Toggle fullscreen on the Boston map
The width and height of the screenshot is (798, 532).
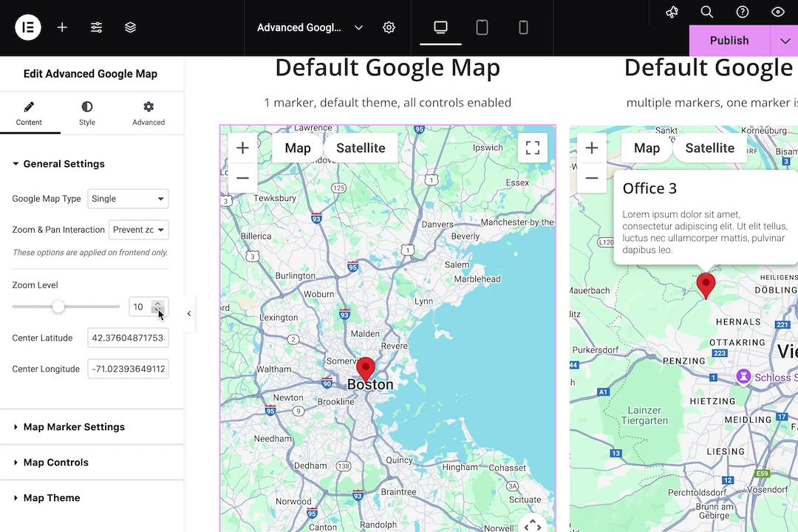coord(532,148)
